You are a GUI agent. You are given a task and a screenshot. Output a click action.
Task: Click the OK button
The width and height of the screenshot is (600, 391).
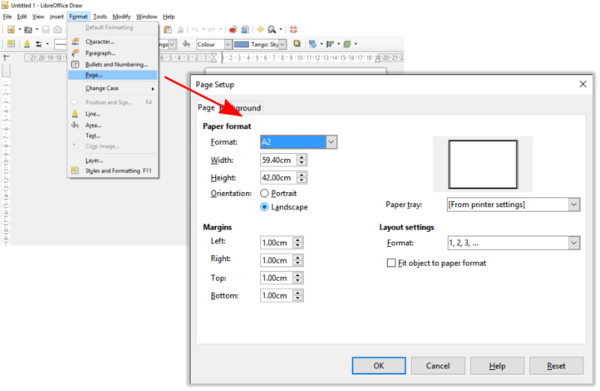(x=378, y=366)
